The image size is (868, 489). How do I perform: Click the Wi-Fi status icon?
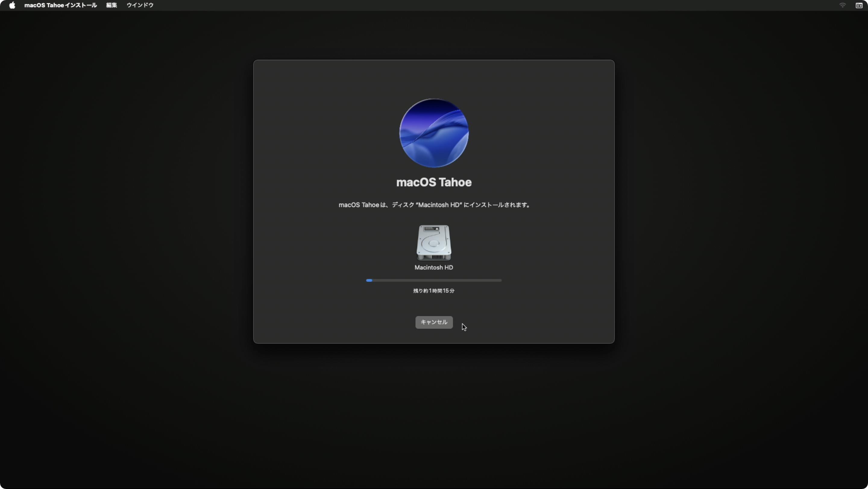842,5
